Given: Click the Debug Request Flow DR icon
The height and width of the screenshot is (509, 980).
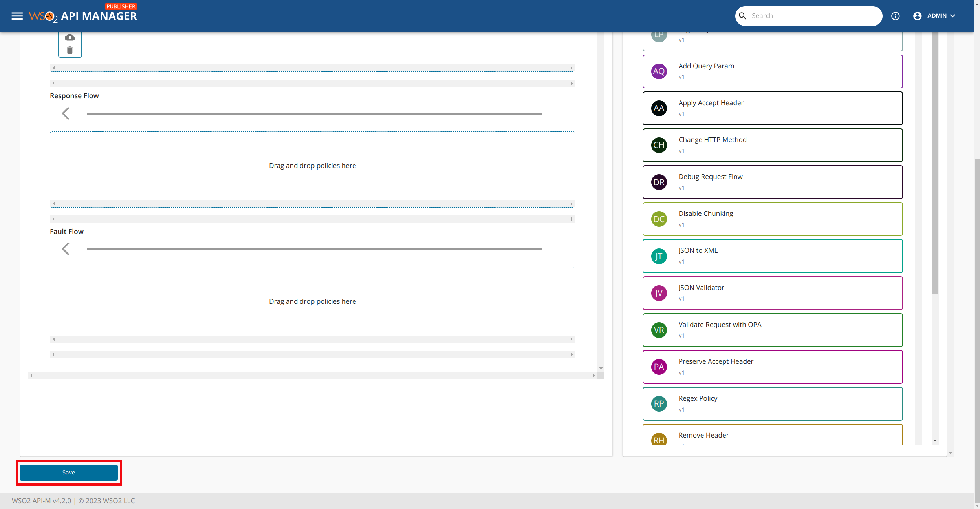Looking at the screenshot, I should tap(658, 182).
